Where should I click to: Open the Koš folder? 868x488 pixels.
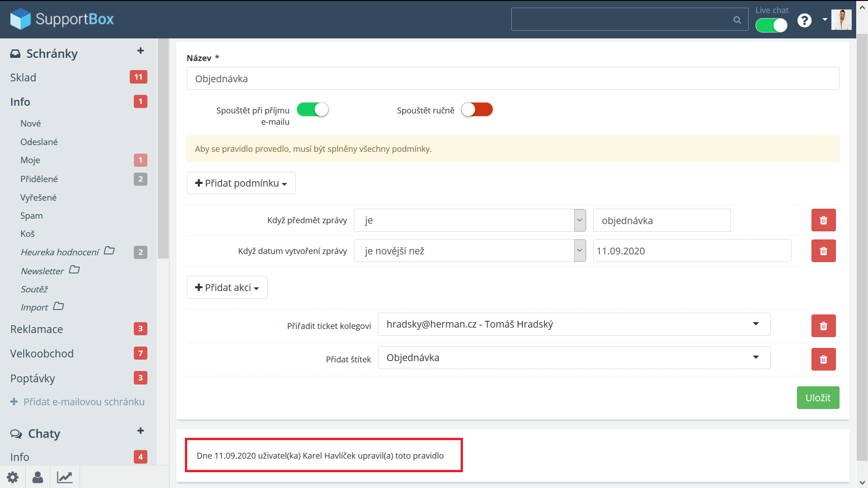27,234
